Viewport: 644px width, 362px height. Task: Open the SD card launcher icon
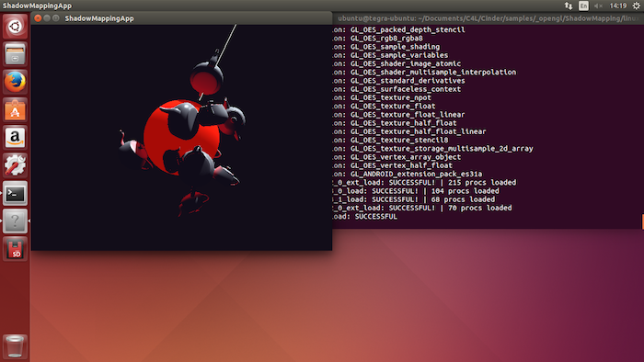tap(16, 249)
